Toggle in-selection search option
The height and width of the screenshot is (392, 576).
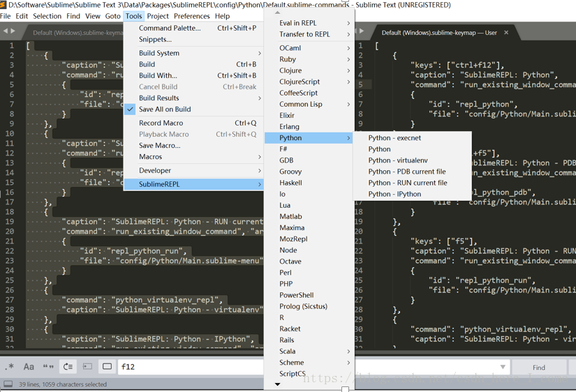[x=87, y=366]
